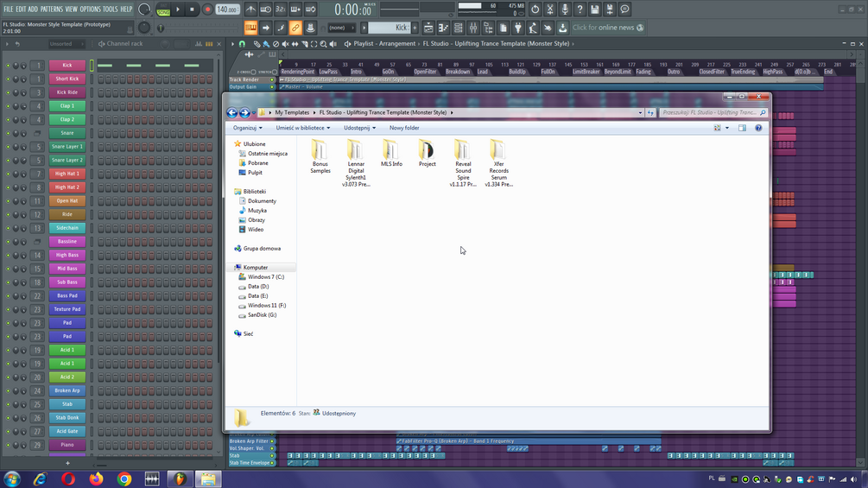Screen dimensions: 868x488
Task: Mute the Kick channel green LED
Action: (x=8, y=66)
